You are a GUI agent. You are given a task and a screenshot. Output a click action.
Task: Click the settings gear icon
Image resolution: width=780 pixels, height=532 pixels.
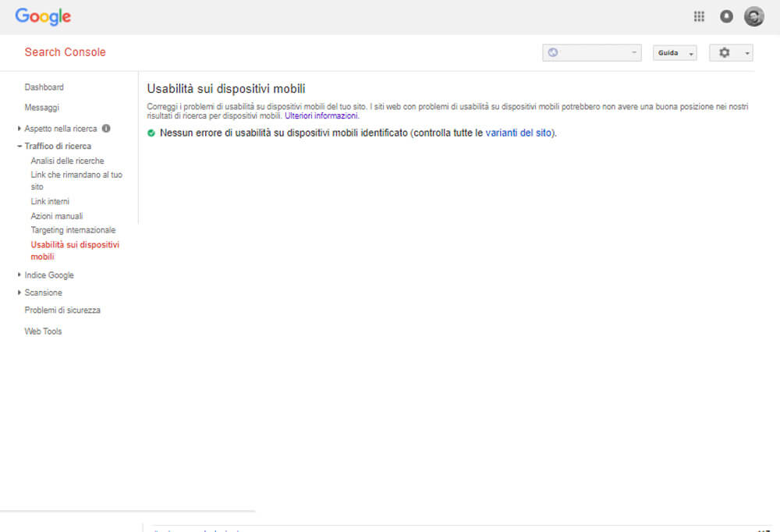725,52
